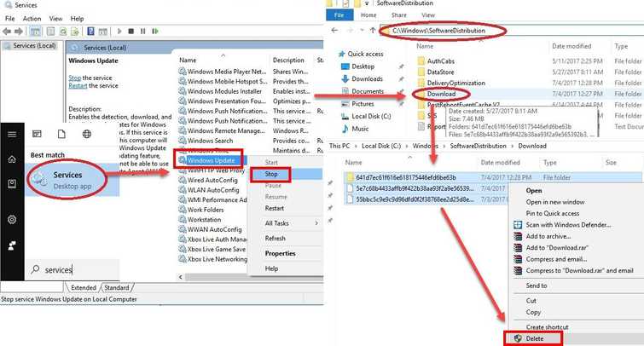Viewport: 644px width, 346px height.
Task: Sort services by the Description column header
Action: (x=288, y=61)
